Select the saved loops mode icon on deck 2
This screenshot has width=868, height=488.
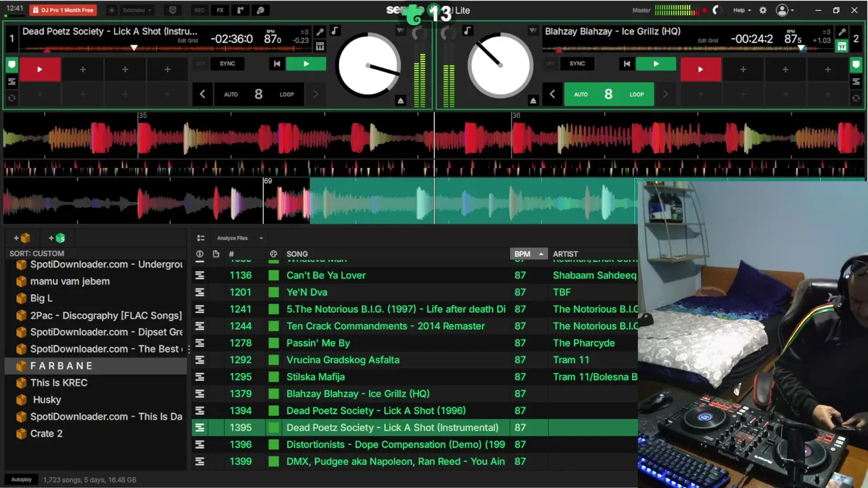point(856,82)
